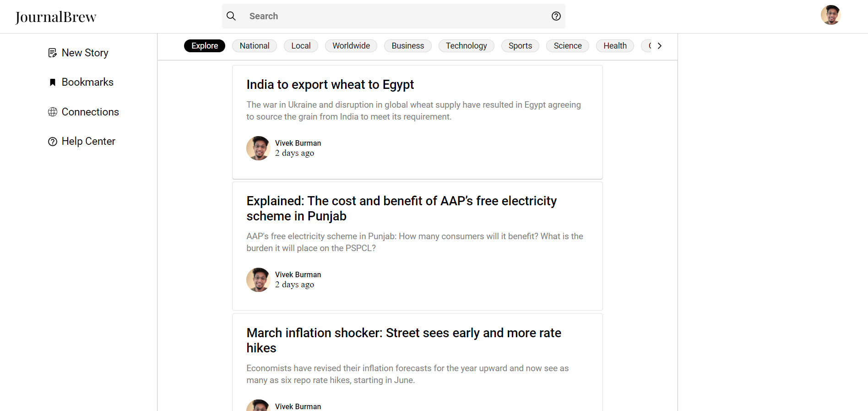Open 'India to export wheat to Egypt' story
868x411 pixels.
point(330,85)
